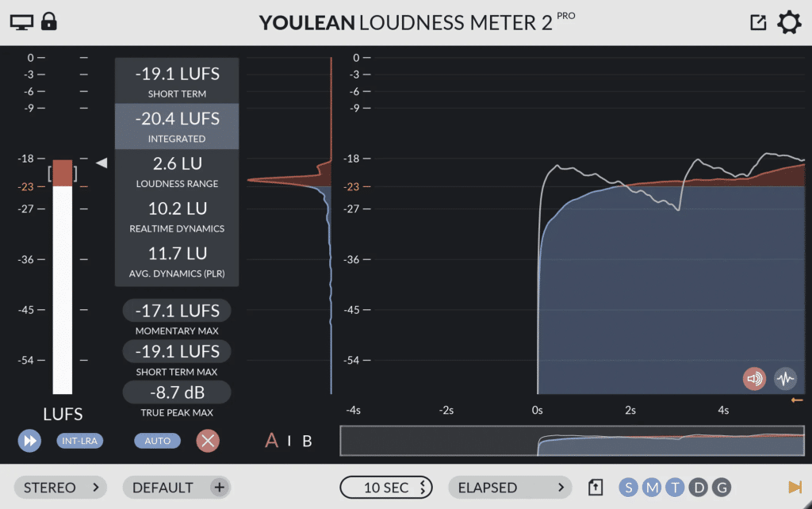Click the export/share icon at top right
The image size is (812, 509).
click(757, 22)
